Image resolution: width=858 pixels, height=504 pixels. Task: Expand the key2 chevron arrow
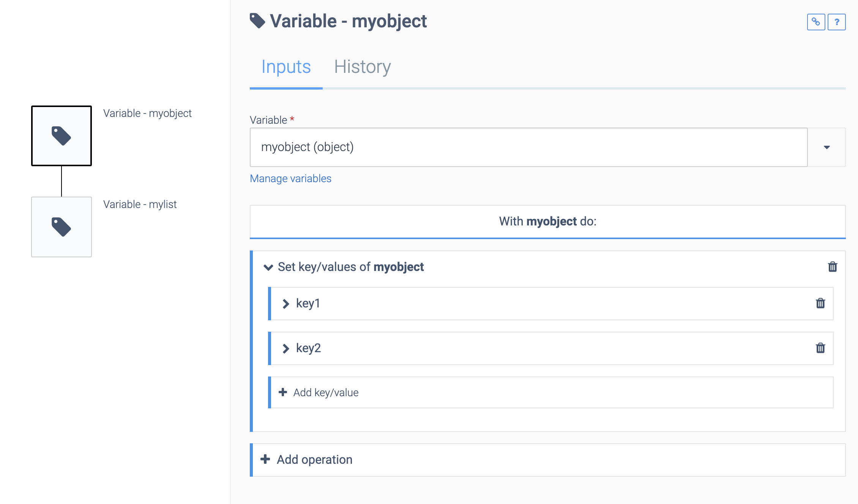point(286,348)
